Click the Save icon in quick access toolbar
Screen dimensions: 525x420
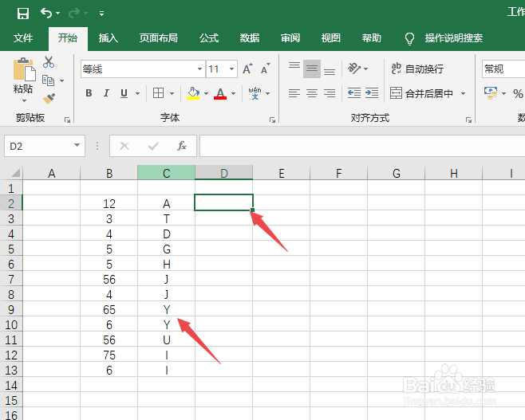(23, 14)
